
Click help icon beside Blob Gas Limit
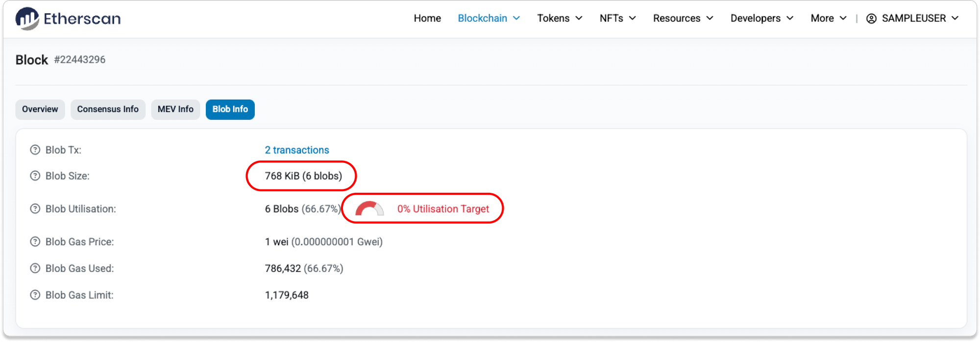(35, 295)
